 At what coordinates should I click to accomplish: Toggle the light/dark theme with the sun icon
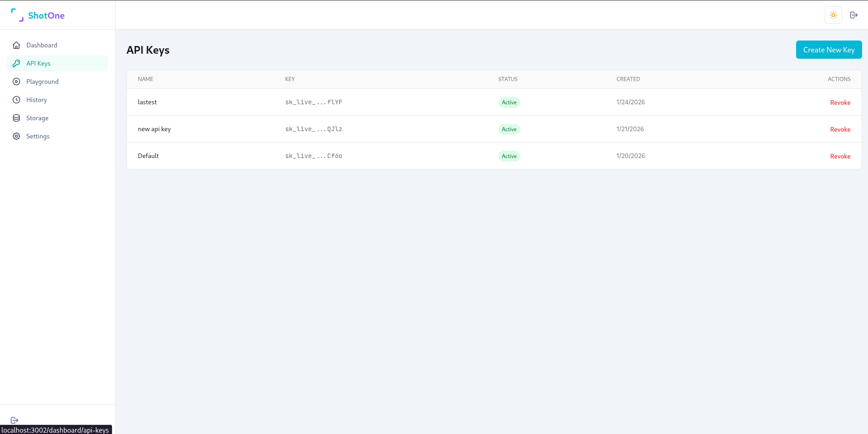pyautogui.click(x=832, y=15)
